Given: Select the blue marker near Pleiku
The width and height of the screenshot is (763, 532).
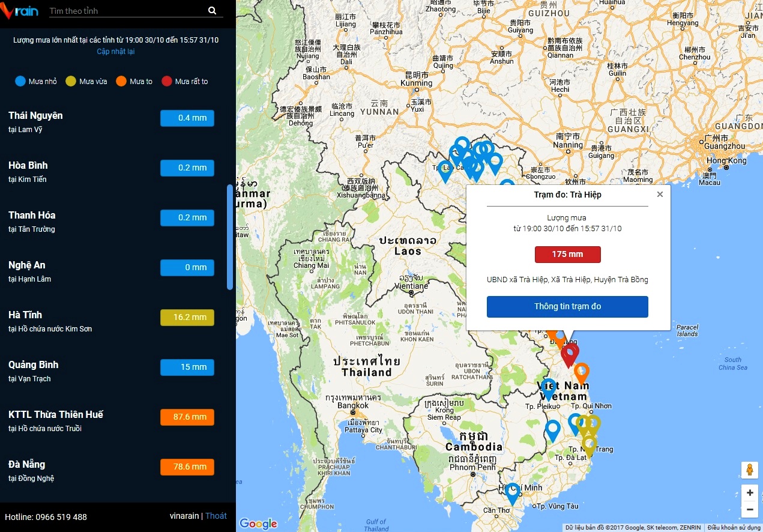Looking at the screenshot, I should tap(548, 388).
